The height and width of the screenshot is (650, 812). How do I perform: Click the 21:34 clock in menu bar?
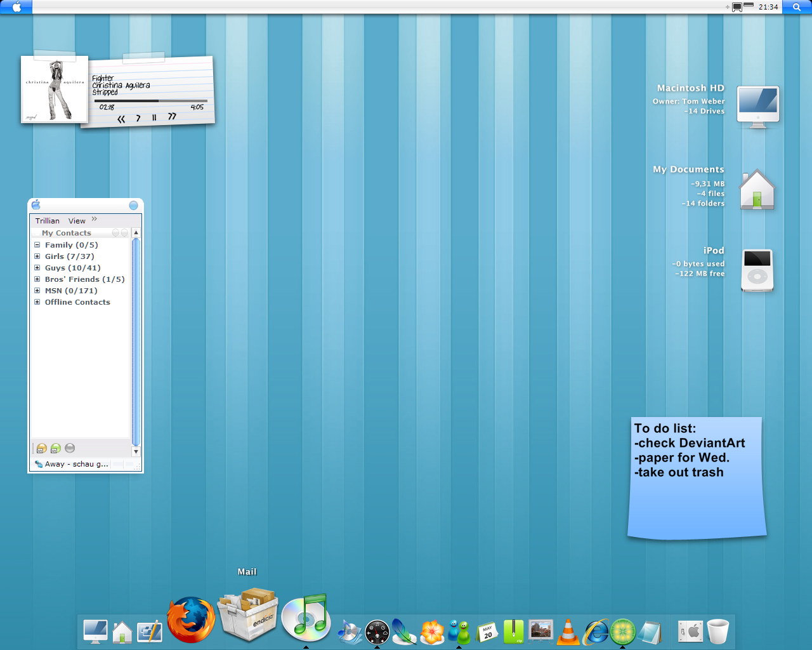(768, 7)
